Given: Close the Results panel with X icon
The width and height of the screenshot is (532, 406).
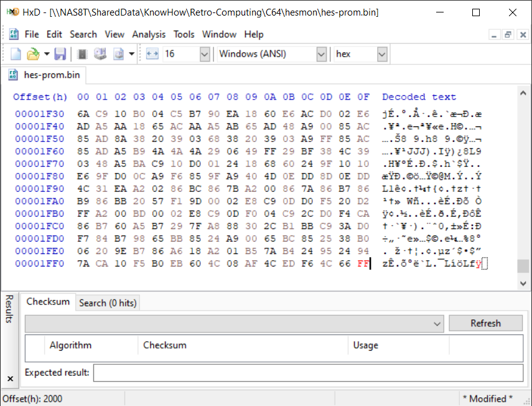Looking at the screenshot, I should (10, 378).
